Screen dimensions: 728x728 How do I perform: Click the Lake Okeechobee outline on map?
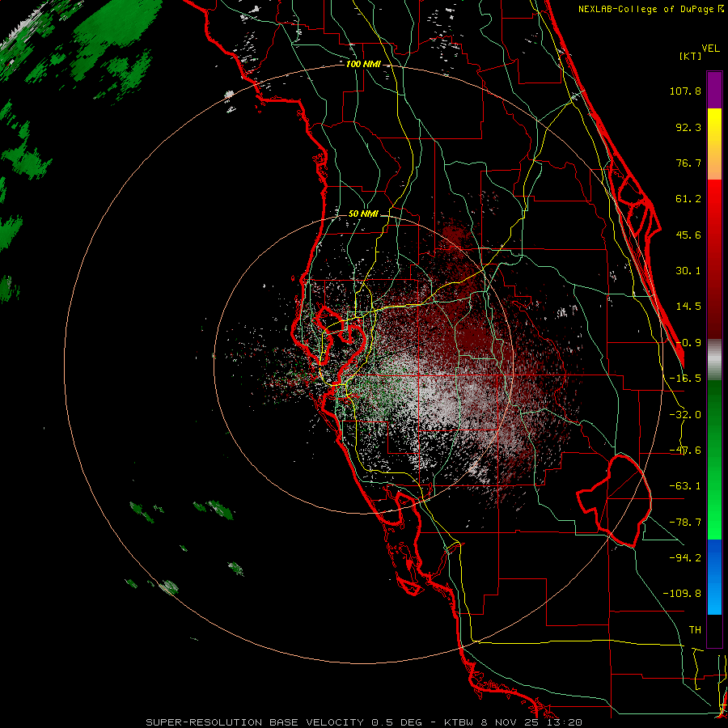tap(614, 501)
